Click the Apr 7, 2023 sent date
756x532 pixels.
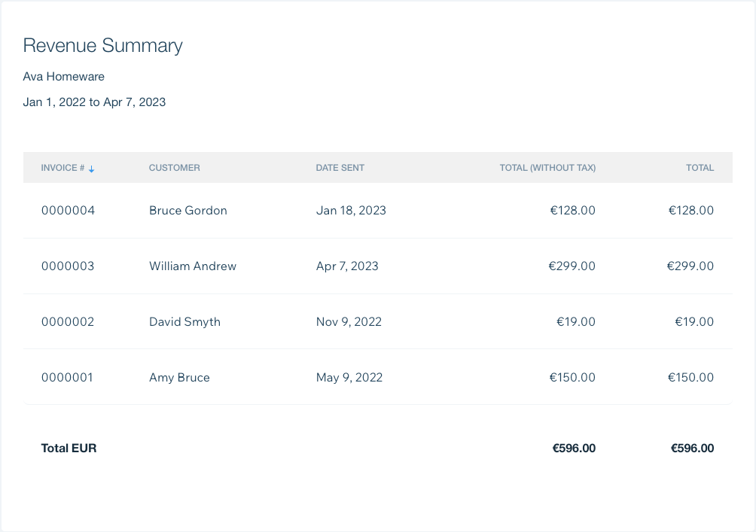pyautogui.click(x=347, y=266)
